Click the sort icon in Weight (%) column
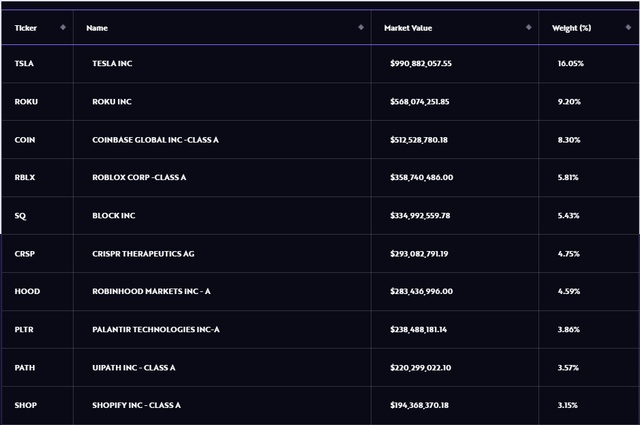The width and height of the screenshot is (640, 425). pyautogui.click(x=626, y=27)
